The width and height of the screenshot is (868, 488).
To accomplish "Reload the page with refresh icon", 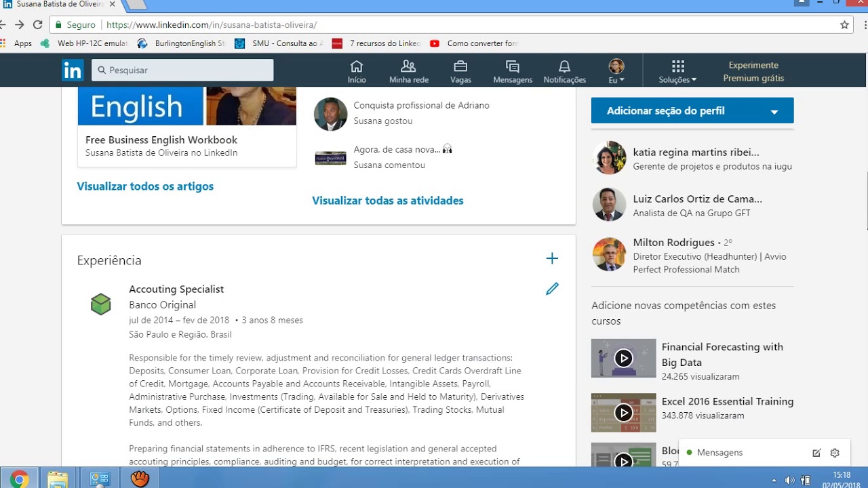I will coord(38,24).
